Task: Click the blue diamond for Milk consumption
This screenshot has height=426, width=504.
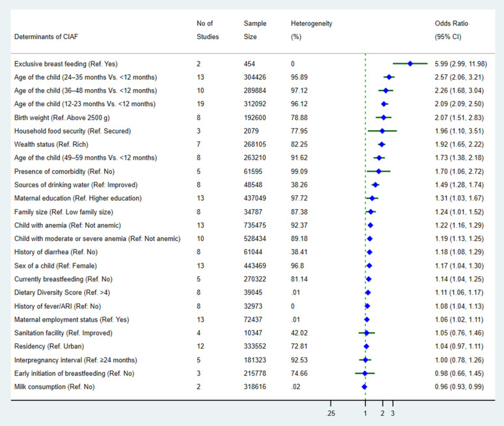Action: tap(364, 387)
